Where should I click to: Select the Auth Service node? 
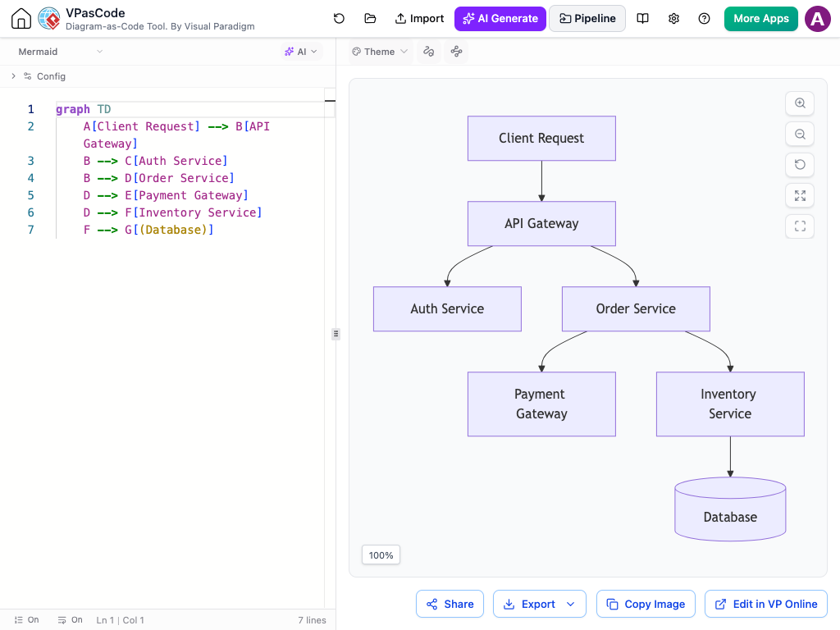tap(447, 308)
